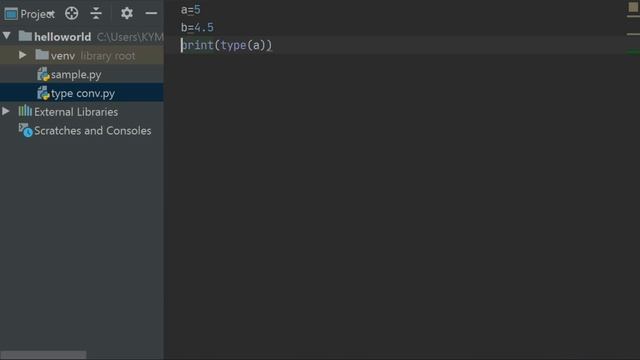Click the sample.py Python file icon

(43, 74)
